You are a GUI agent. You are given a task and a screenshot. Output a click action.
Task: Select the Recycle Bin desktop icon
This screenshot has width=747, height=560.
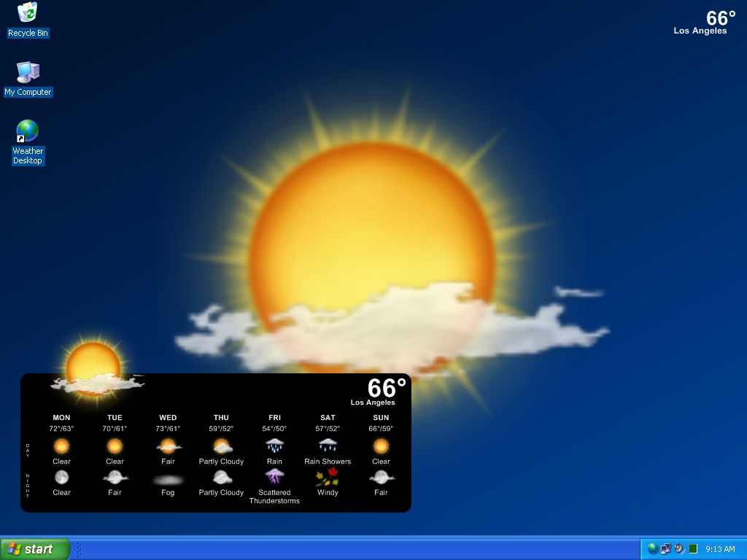click(28, 13)
